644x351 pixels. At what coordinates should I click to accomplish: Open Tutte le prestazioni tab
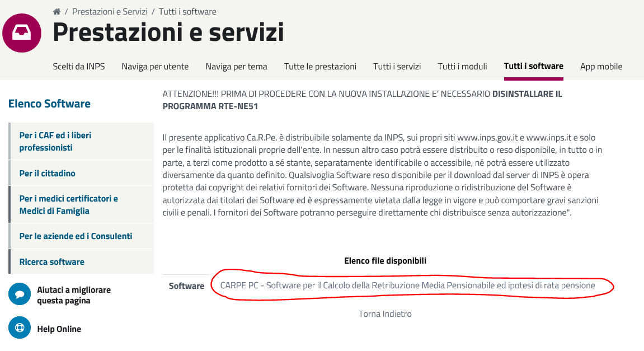click(x=320, y=66)
